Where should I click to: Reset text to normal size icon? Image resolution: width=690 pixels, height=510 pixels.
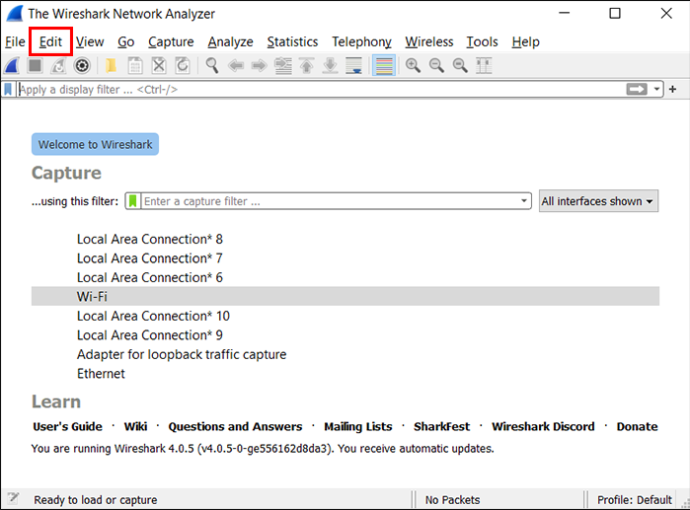[x=460, y=66]
